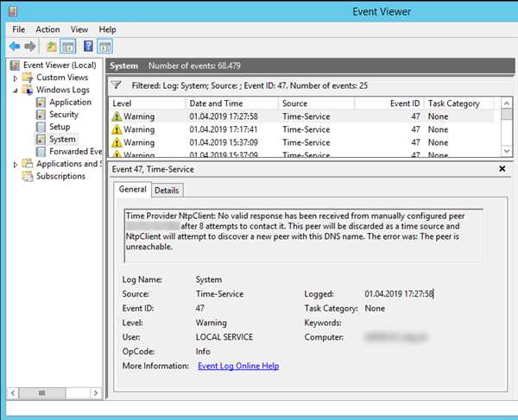Open the Application log

point(70,103)
